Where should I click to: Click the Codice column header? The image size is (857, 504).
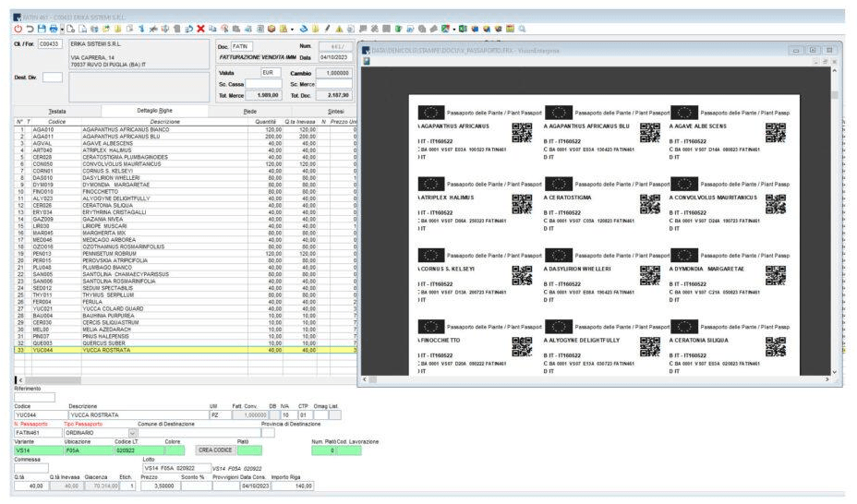click(56, 122)
